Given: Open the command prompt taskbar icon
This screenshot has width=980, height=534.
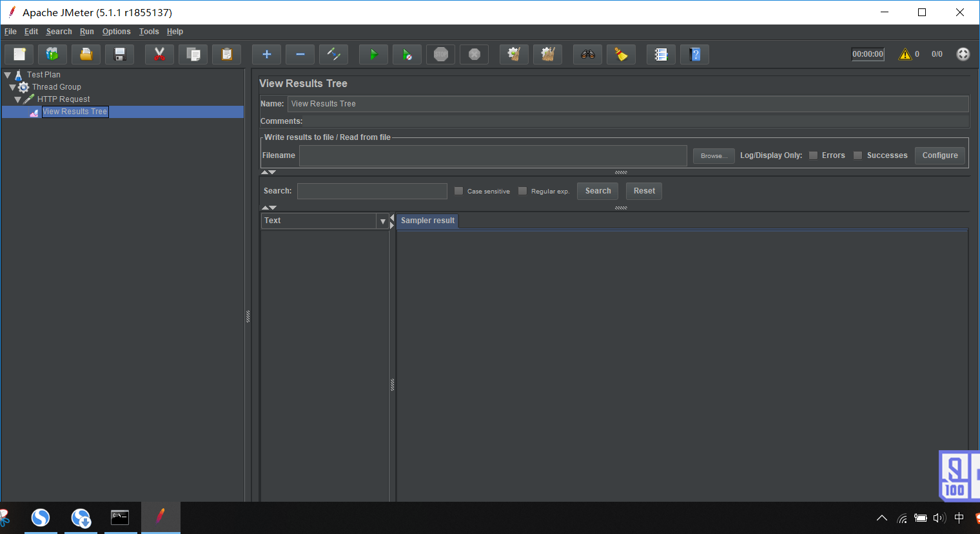Looking at the screenshot, I should point(120,517).
